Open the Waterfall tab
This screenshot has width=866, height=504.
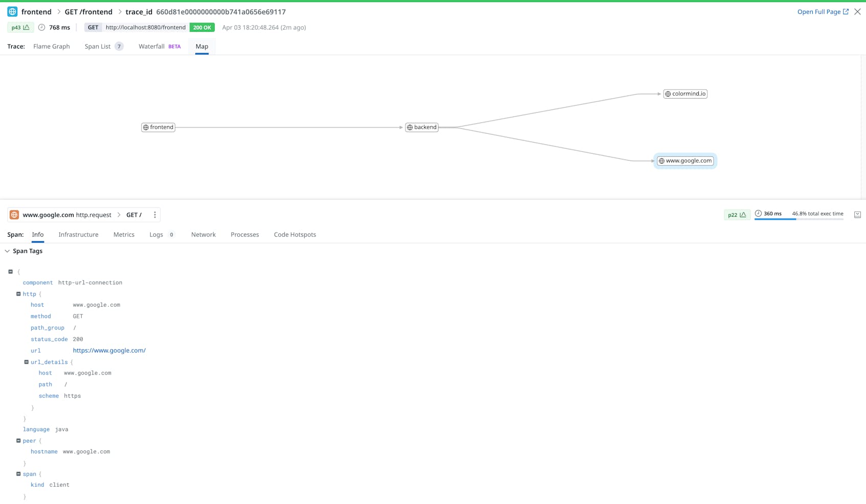click(151, 46)
